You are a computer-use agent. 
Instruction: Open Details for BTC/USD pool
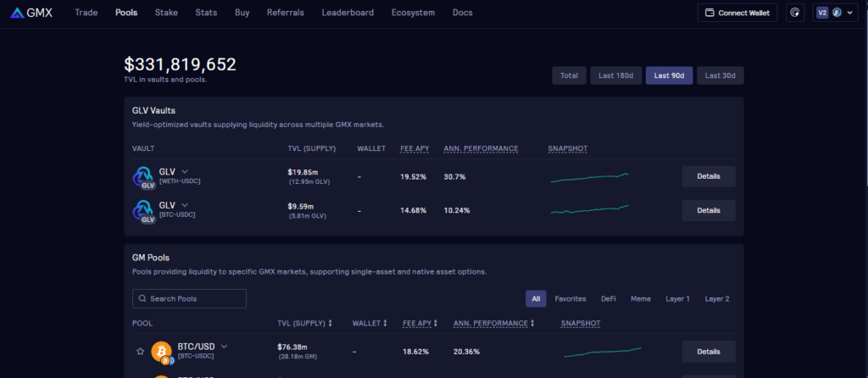click(709, 352)
